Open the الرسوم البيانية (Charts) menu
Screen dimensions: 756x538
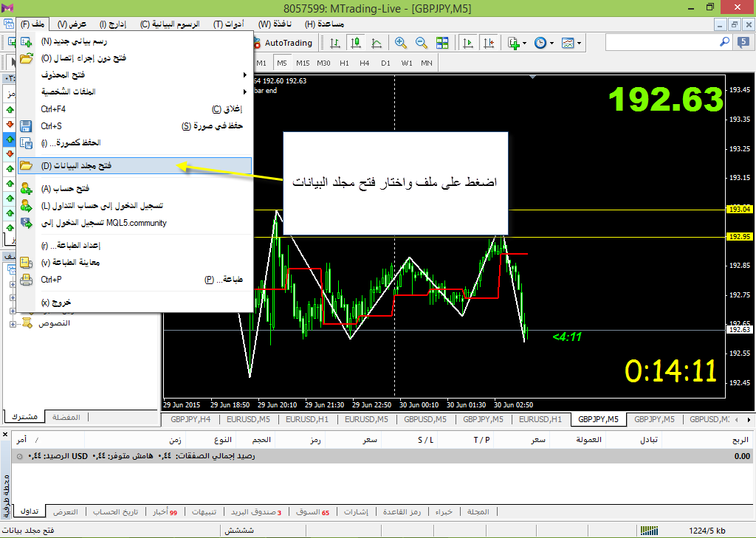coord(170,24)
